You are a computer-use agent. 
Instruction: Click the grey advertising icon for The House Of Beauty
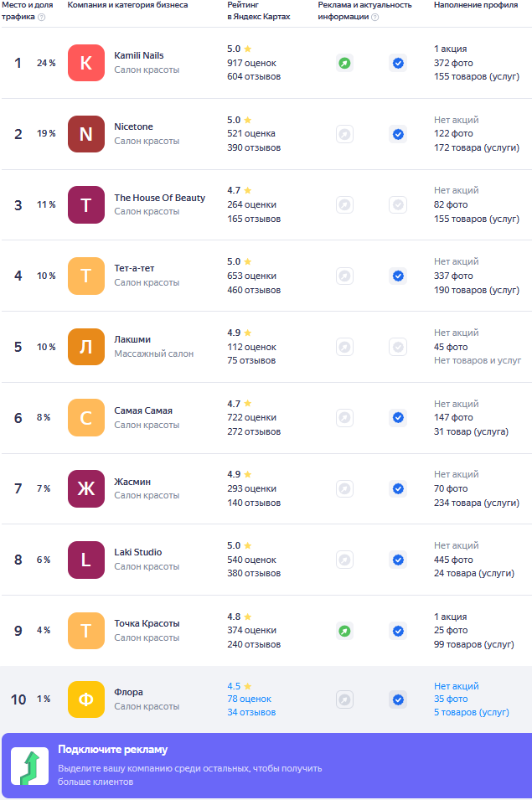[345, 205]
